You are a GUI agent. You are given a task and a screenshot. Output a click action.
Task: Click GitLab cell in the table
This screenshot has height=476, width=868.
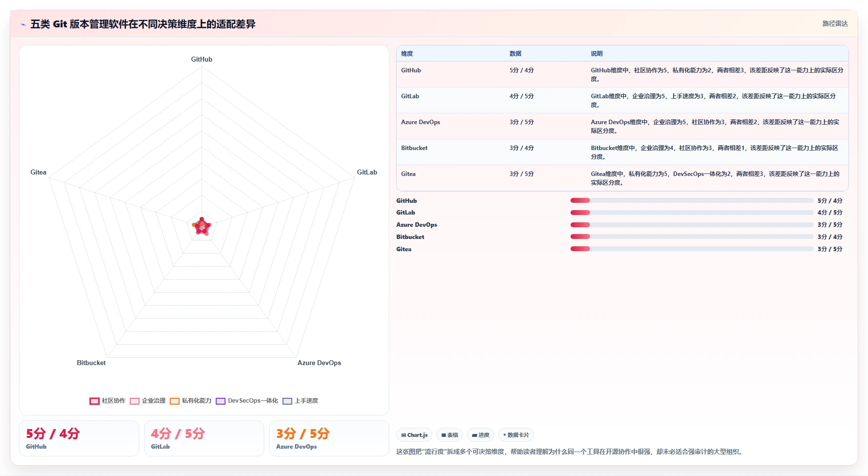(410, 96)
